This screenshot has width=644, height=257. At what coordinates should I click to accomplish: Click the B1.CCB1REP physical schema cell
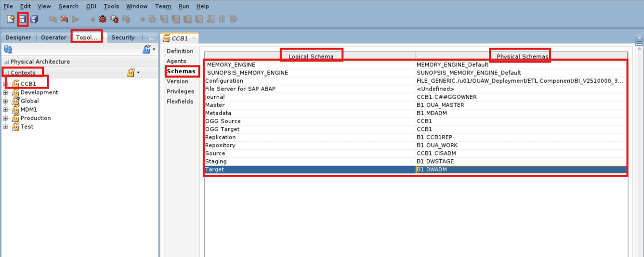point(521,137)
